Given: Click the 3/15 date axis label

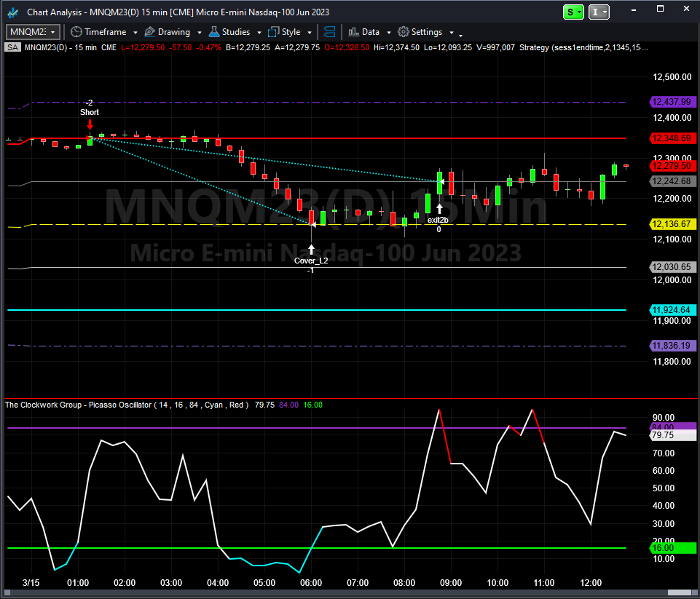Looking at the screenshot, I should pyautogui.click(x=31, y=583).
